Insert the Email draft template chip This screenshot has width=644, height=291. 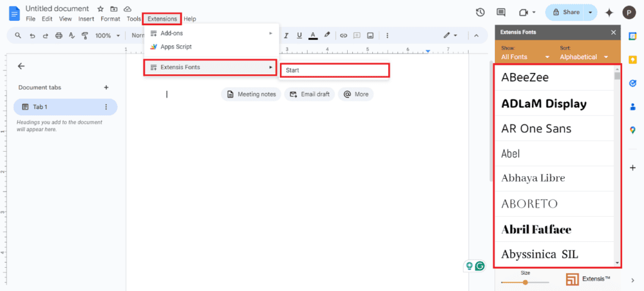coord(309,94)
